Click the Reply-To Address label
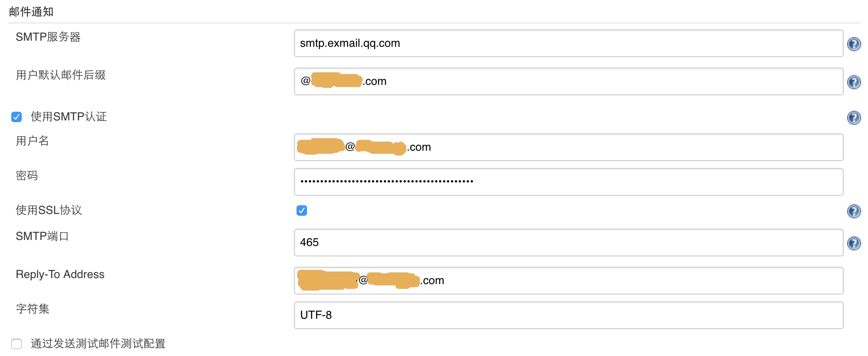The width and height of the screenshot is (868, 356). pyautogui.click(x=60, y=274)
